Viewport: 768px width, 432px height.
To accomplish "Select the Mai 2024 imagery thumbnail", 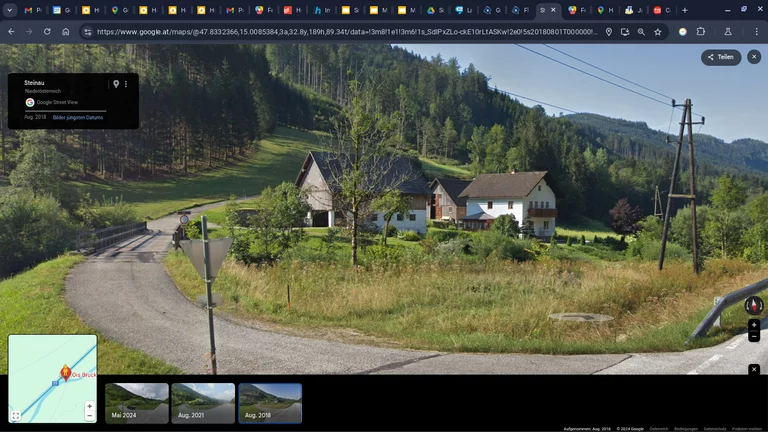I will click(137, 402).
